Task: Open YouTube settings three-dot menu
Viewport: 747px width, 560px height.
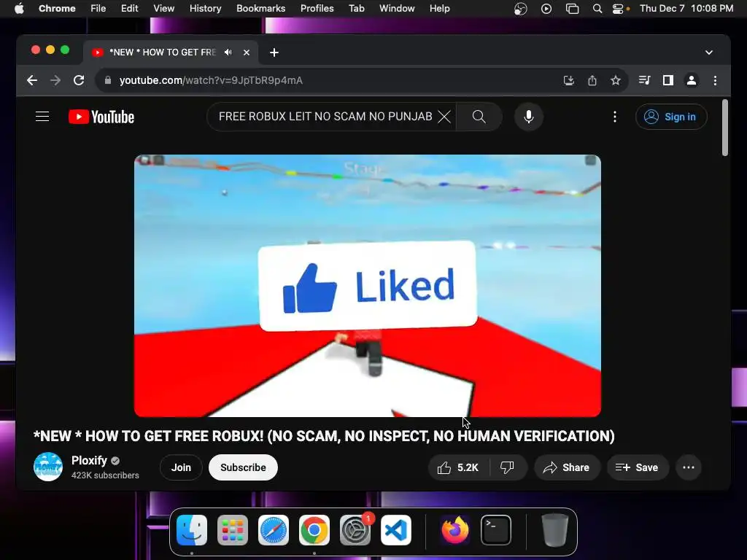Action: click(614, 117)
